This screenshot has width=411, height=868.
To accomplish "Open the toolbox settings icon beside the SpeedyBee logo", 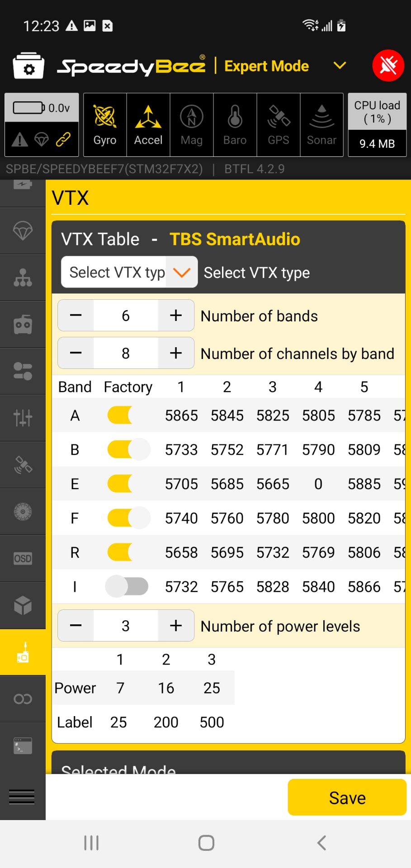I will pyautogui.click(x=28, y=66).
